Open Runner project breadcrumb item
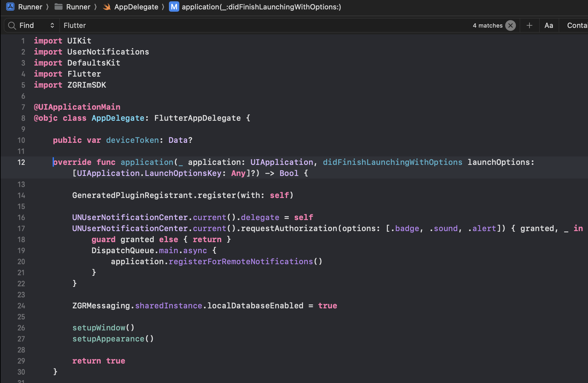Image resolution: width=588 pixels, height=383 pixels. (x=30, y=7)
